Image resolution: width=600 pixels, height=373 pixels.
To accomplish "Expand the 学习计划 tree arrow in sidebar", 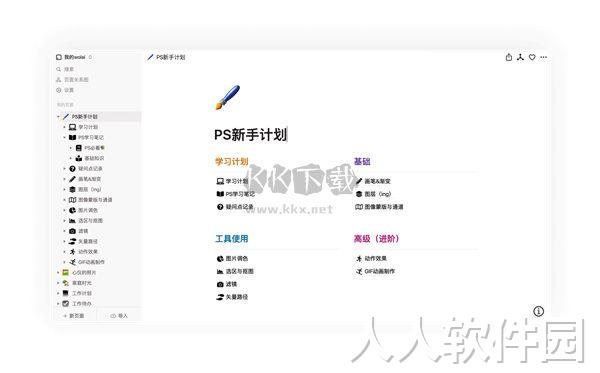I will point(64,127).
